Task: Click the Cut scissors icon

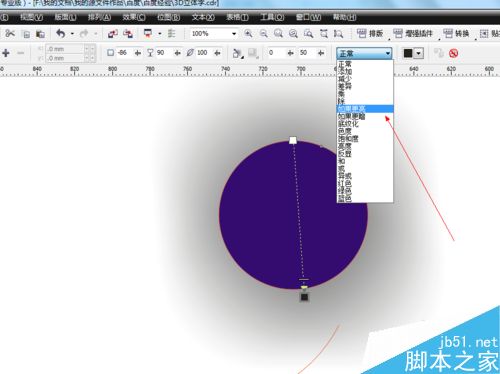Action: pos(10,33)
